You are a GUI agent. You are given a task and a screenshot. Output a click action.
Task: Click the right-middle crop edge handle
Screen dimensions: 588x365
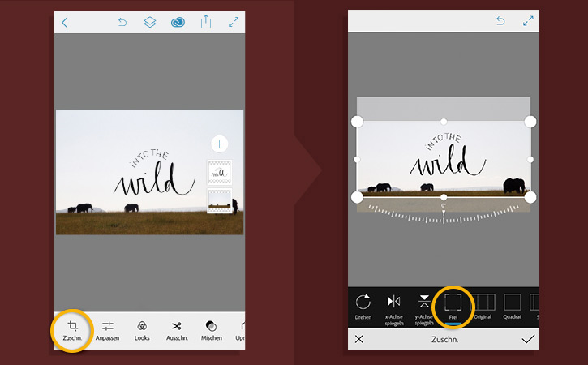tap(530, 160)
